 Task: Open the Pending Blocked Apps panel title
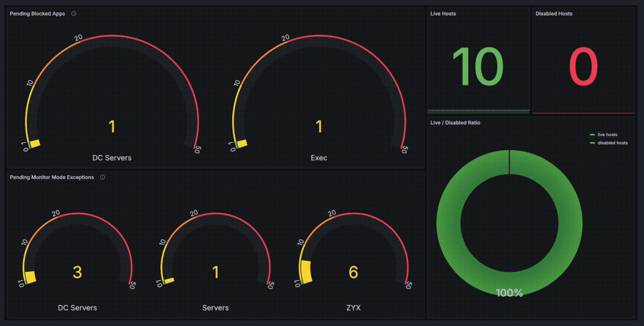[x=37, y=14]
